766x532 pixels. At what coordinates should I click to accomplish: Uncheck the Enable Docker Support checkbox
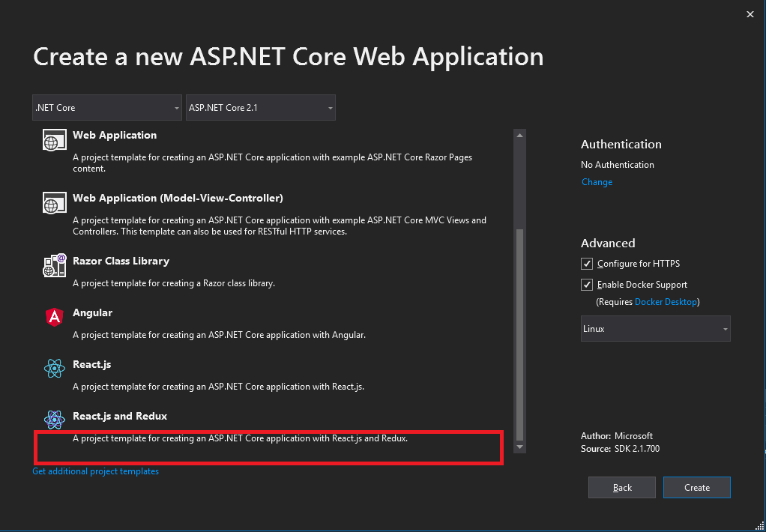[x=587, y=285]
